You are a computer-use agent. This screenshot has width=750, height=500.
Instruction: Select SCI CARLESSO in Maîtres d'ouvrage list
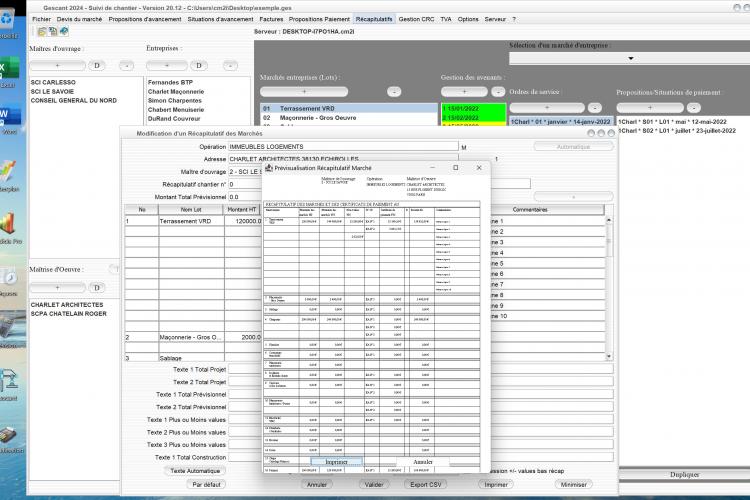[53, 82]
